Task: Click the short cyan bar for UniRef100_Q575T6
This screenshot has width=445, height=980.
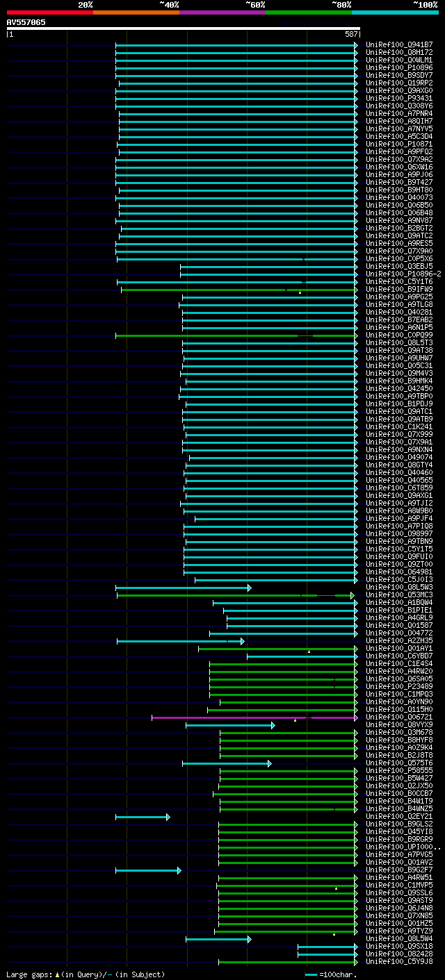Action: click(227, 763)
